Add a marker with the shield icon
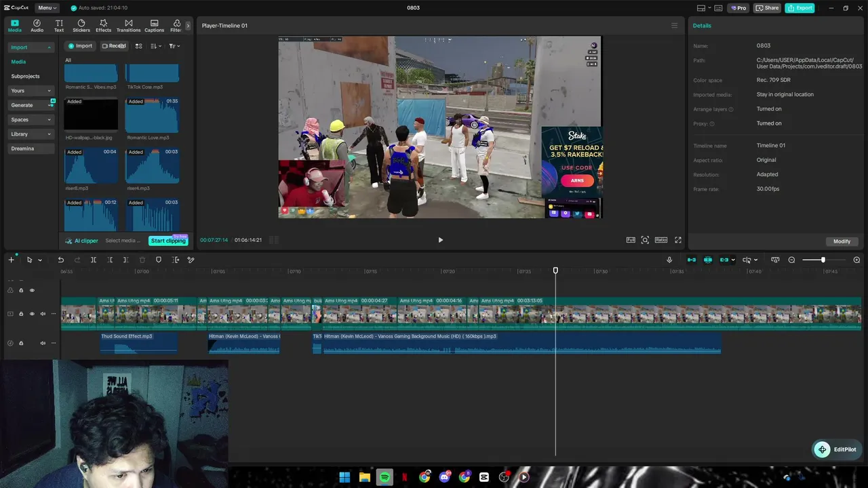Screen dimensions: 868x488 159,260
